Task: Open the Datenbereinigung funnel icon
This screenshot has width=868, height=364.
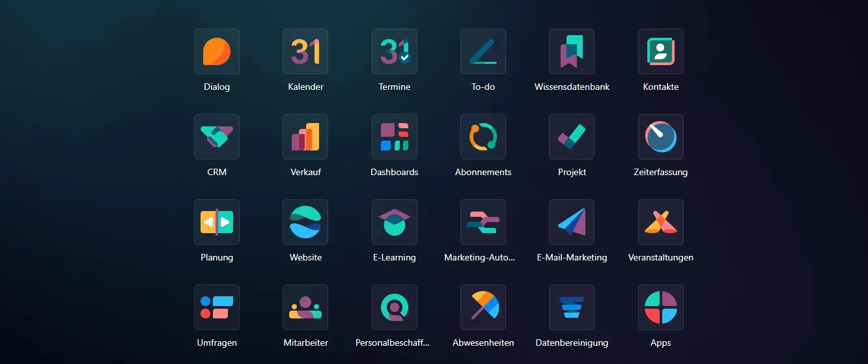Action: [572, 307]
